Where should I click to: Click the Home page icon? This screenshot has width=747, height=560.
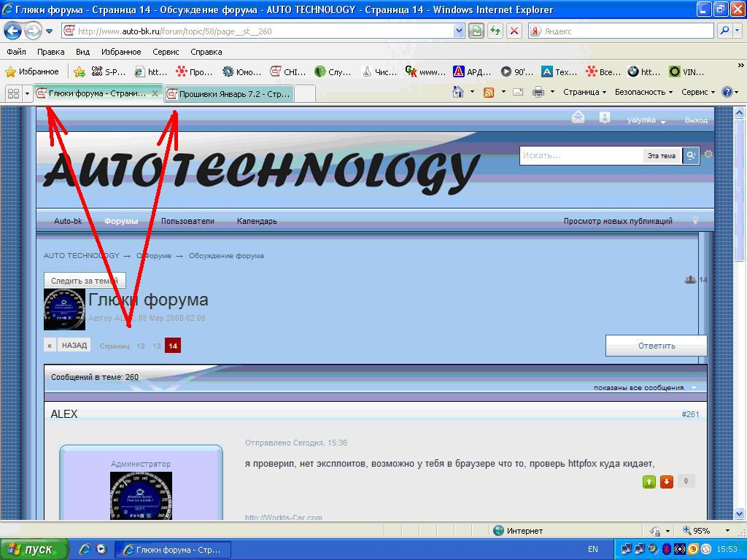458,92
